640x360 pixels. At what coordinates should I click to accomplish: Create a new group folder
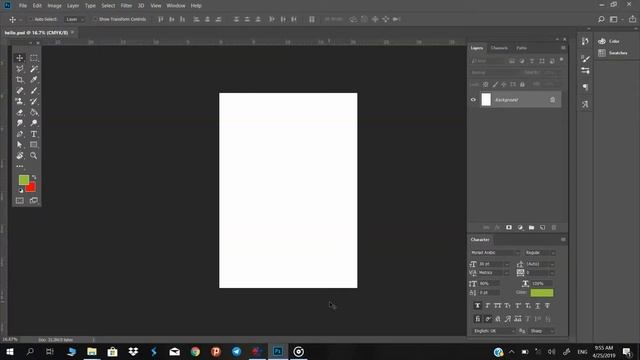tap(531, 227)
